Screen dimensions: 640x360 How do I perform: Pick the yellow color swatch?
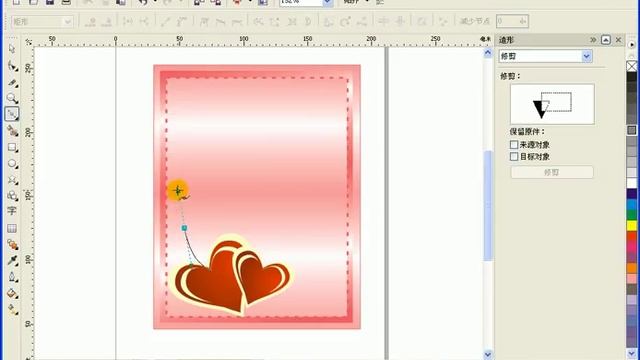click(632, 225)
